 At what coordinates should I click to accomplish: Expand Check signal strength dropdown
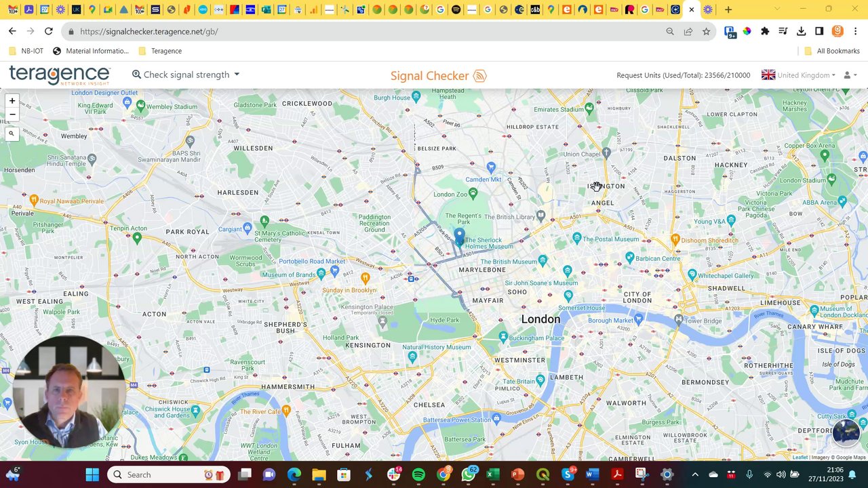coord(186,75)
